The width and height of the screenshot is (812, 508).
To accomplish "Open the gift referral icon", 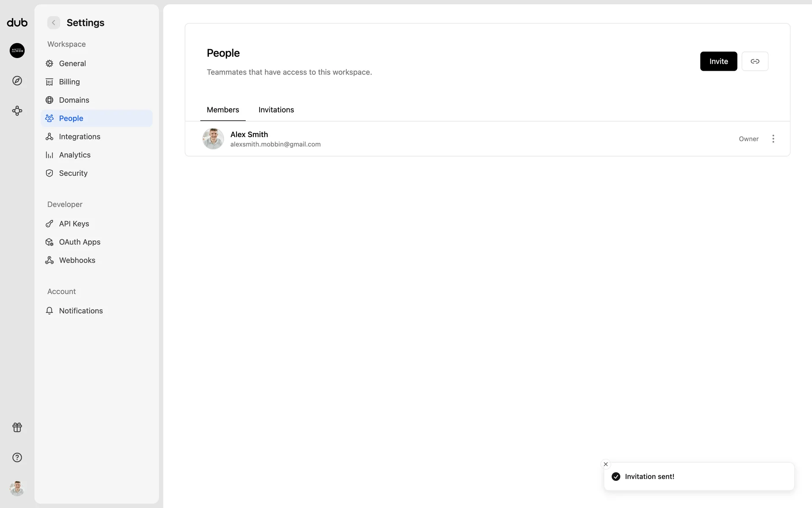I will point(17,427).
